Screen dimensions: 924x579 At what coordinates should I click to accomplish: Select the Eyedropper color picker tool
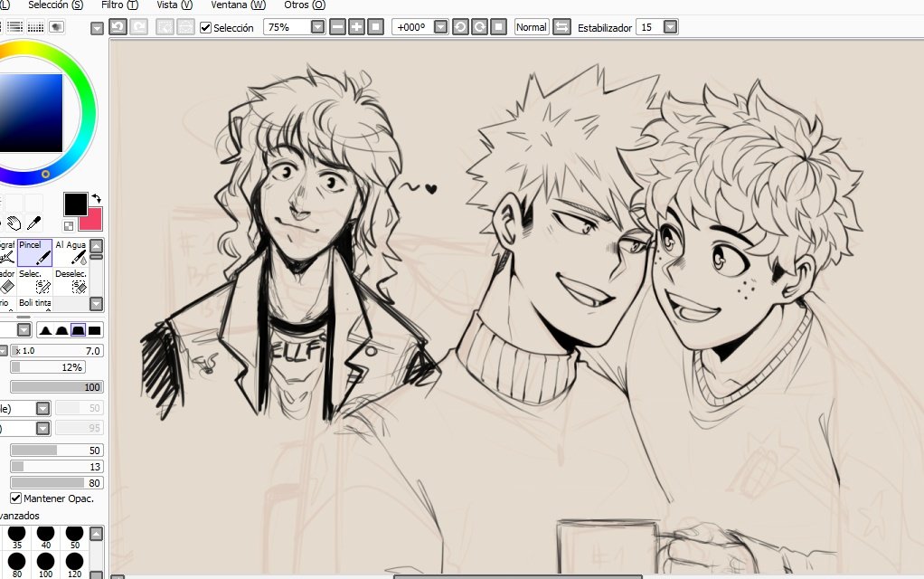tap(34, 223)
